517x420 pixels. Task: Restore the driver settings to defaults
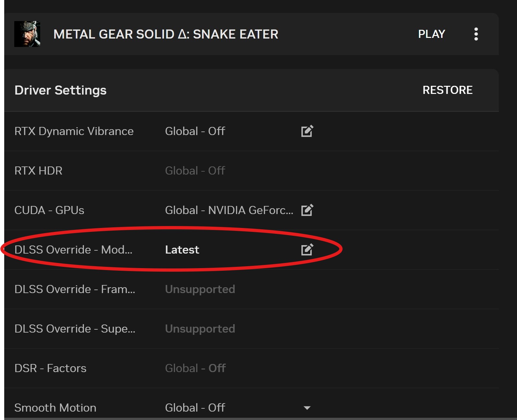point(447,90)
